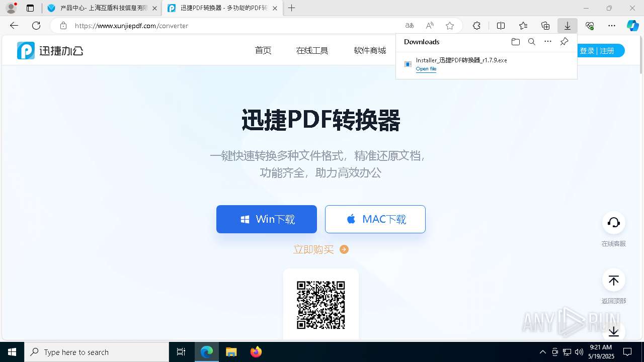Screen dimensions: 644x362
Task: Toggle the Downloads toolbar button
Action: [567, 26]
